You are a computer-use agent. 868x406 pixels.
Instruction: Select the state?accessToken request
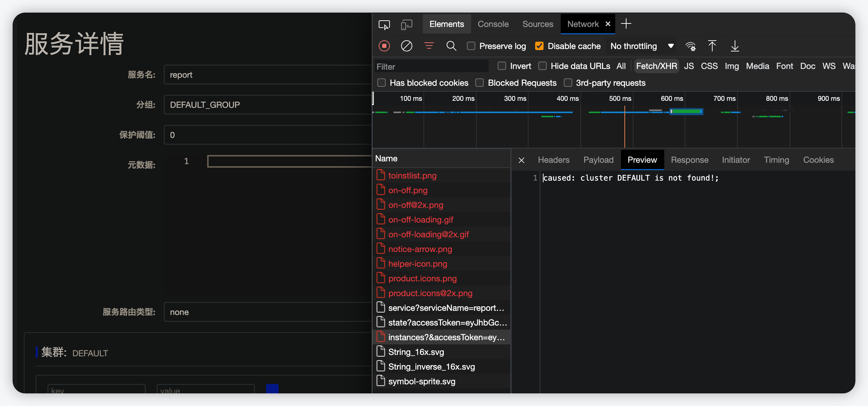(441, 322)
